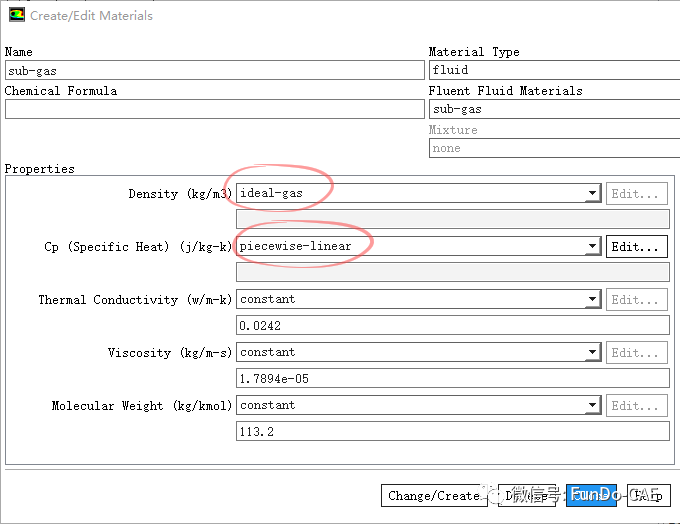Viewport: 680px width, 524px height.
Task: Open Molecular Weight method dropdown arrow
Action: point(592,406)
